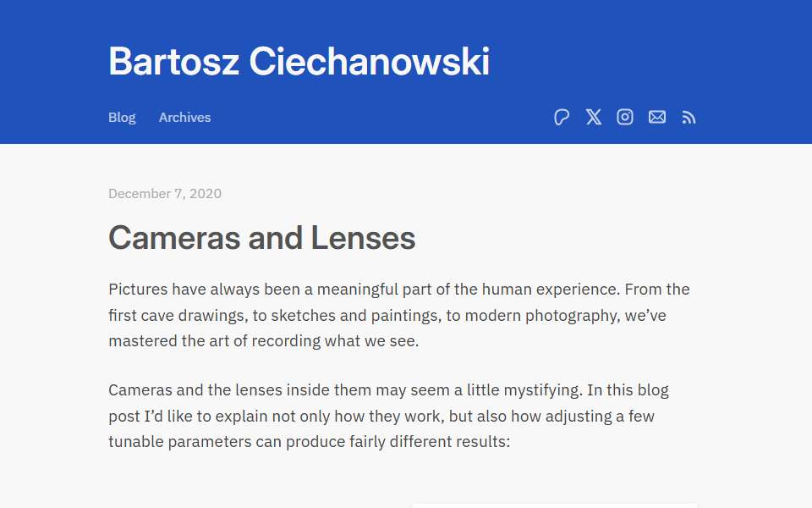The image size is (812, 508).
Task: Click the paragraph starting "Cameras and the lenses"
Action: click(x=388, y=416)
